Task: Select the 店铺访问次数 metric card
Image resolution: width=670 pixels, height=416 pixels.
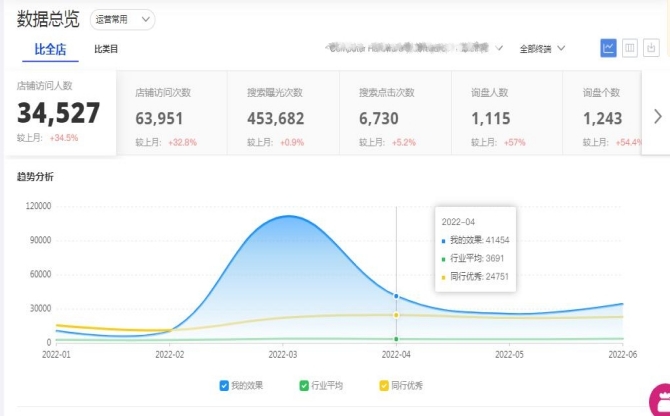Action: (172, 114)
